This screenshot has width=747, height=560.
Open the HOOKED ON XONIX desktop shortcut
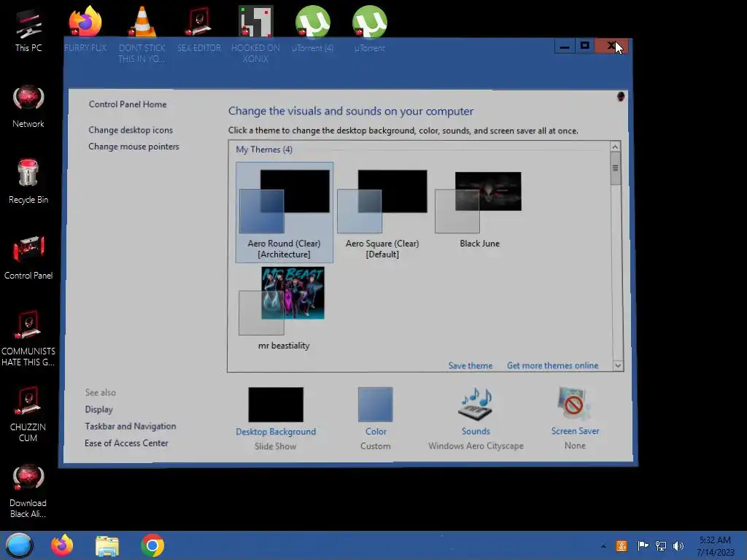tap(256, 34)
